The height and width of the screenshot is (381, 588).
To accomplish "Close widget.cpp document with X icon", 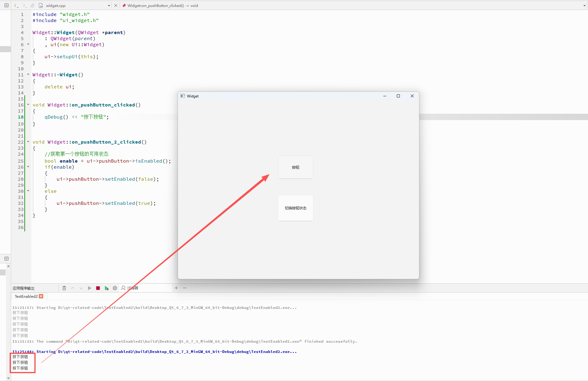I will tap(116, 5).
